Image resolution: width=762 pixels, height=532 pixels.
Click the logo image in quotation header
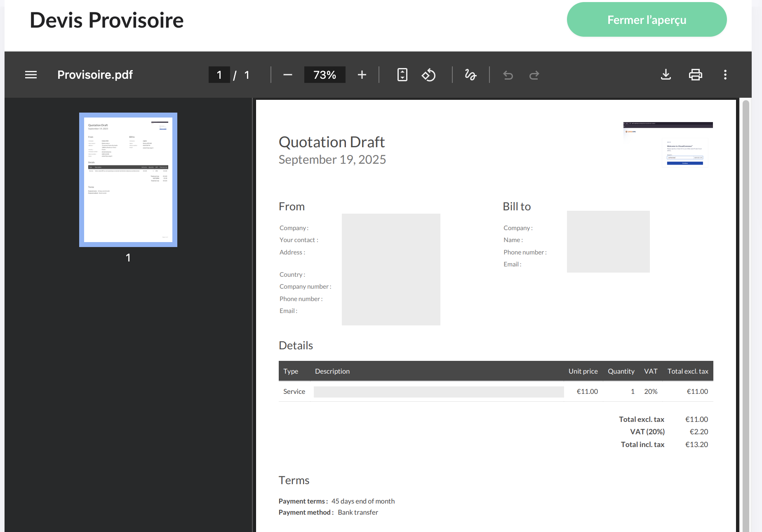click(x=668, y=144)
